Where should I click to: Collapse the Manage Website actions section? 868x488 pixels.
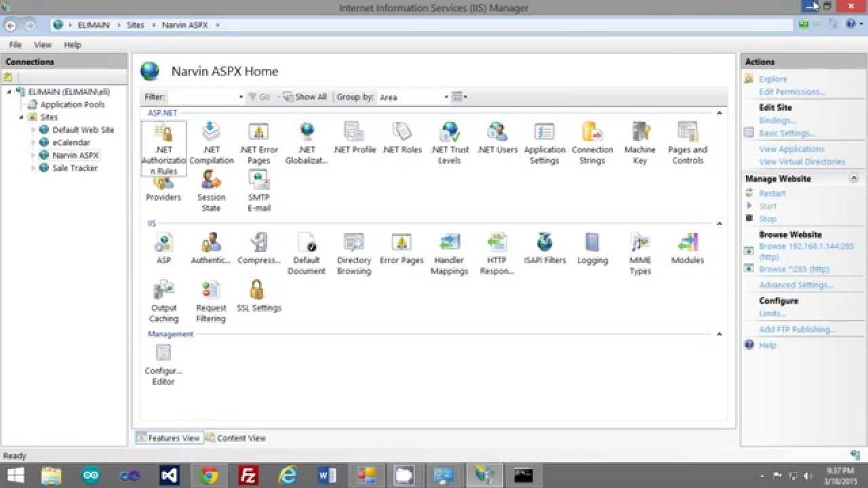coord(854,178)
